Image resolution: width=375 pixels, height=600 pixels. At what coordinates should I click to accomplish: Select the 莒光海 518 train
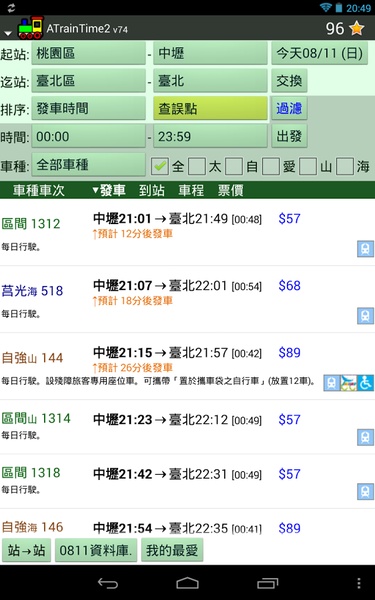click(x=188, y=299)
